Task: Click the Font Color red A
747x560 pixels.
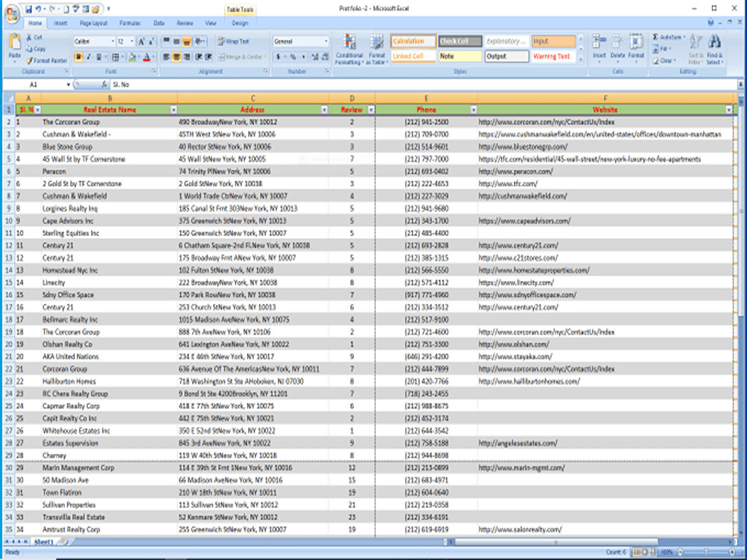Action: (x=146, y=57)
